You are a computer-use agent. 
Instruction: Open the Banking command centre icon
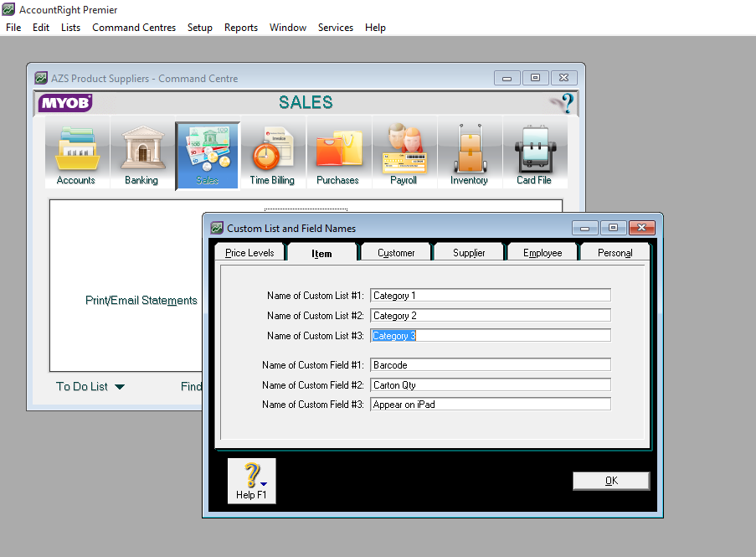(x=141, y=153)
